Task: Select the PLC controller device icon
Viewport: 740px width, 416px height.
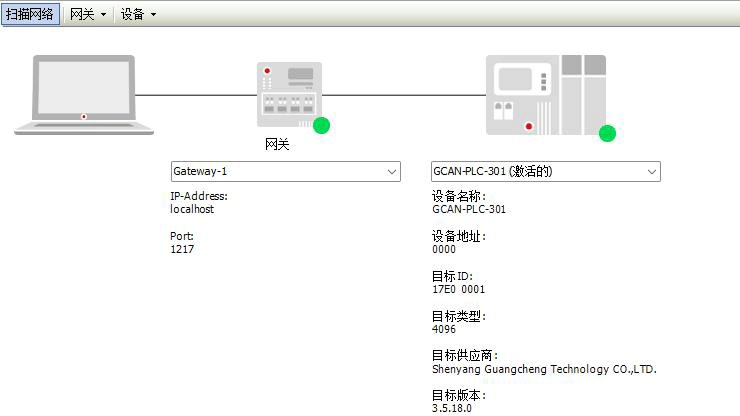Action: point(546,95)
